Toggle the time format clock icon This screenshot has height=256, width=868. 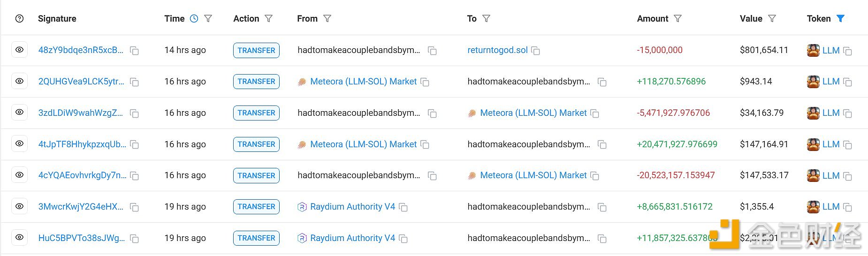194,19
